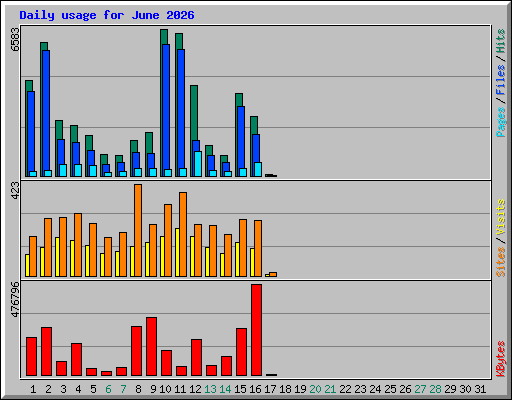Click the small orange Sites bar for day 17
Image resolution: width=512 pixels, height=400 pixels.
[273, 275]
